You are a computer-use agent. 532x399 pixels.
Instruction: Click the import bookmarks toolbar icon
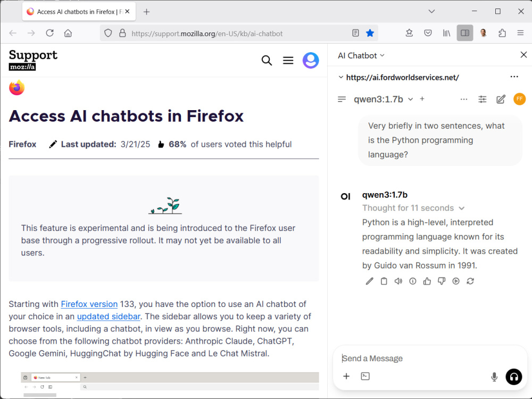[409, 33]
